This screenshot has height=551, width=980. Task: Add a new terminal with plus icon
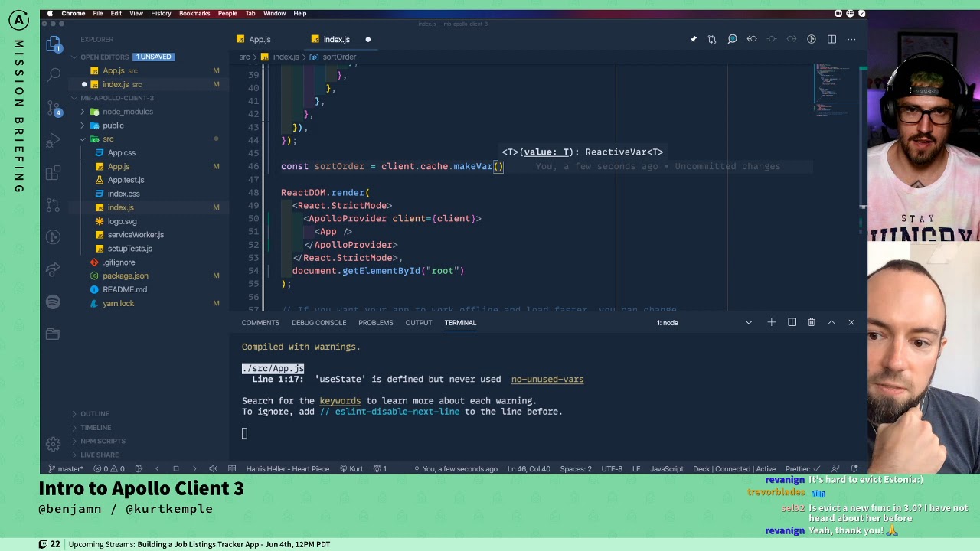(772, 323)
